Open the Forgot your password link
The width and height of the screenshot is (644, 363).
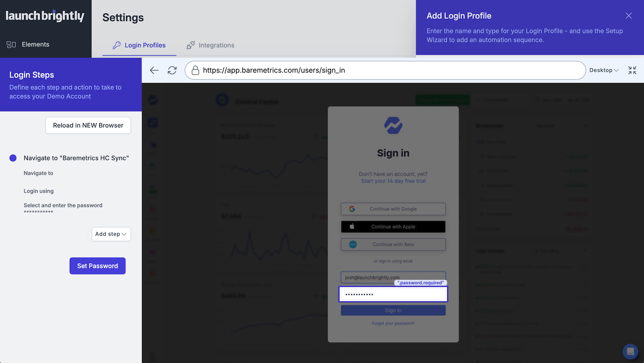393,323
